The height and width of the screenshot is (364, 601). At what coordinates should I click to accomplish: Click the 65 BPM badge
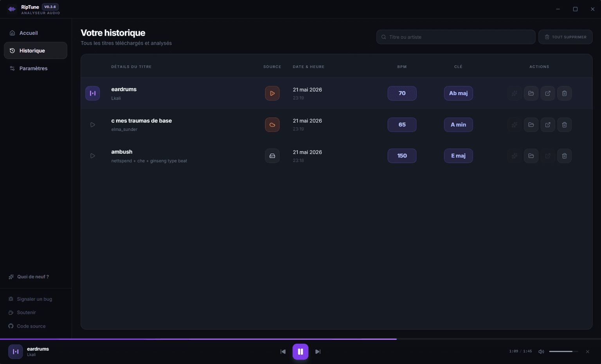[402, 125]
